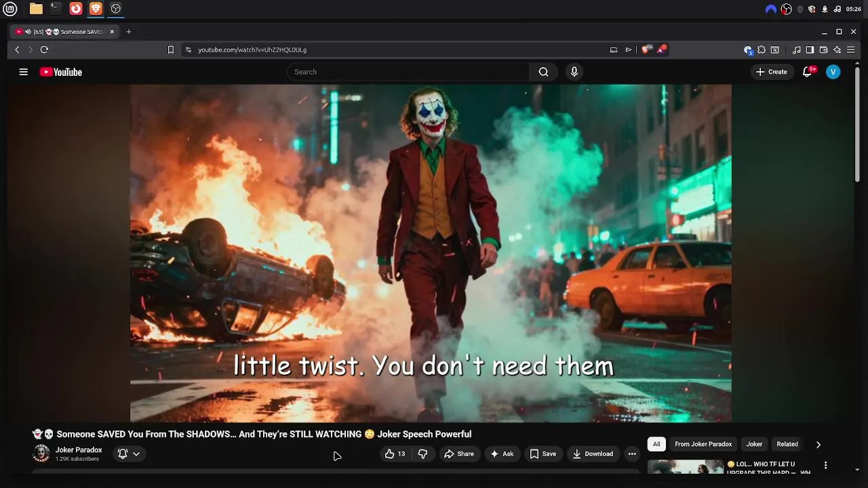The image size is (868, 488).
Task: Open site settings icon in address bar
Action: click(x=189, y=49)
